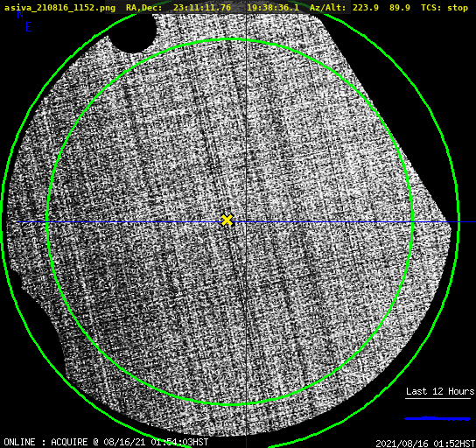476x448 pixels.
Task: Click the 2021/08/16 01:52HST timestamp
Action: point(425,444)
